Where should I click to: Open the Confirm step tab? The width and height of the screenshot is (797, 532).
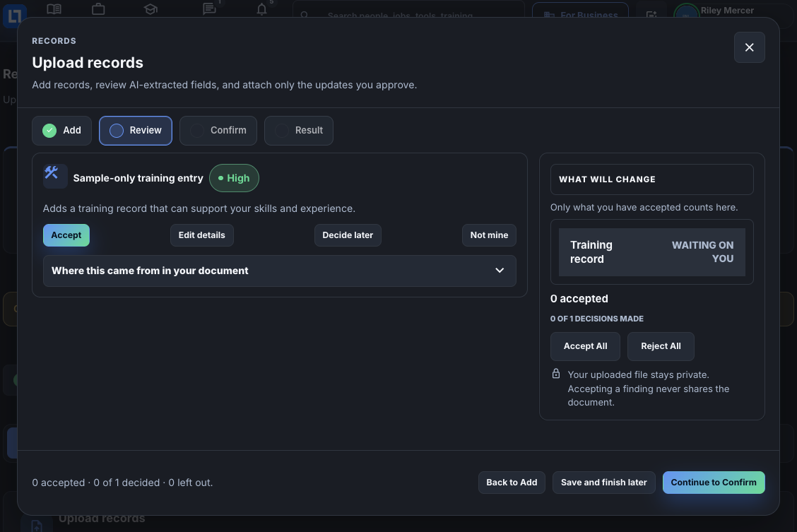pyautogui.click(x=218, y=131)
